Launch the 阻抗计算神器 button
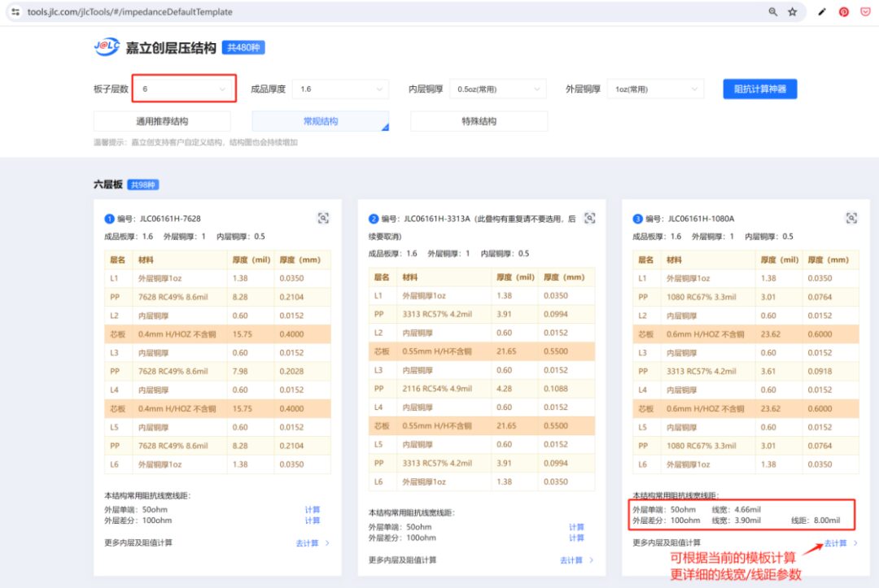This screenshot has width=879, height=588. pos(760,89)
